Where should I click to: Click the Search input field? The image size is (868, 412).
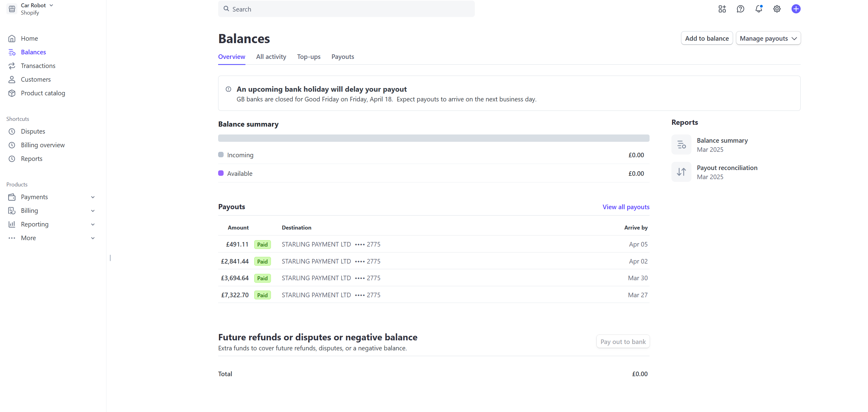click(x=346, y=9)
